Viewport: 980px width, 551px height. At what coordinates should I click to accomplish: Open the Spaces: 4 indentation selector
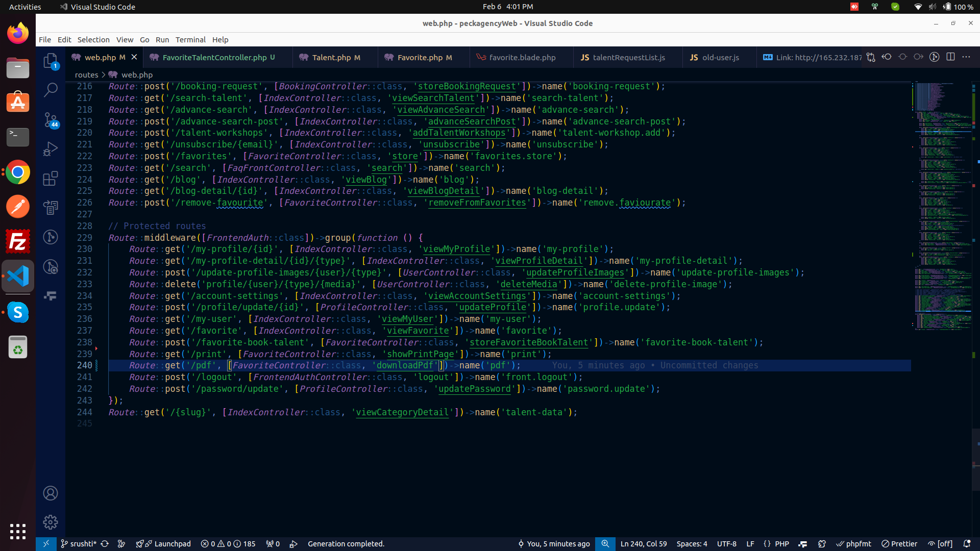pyautogui.click(x=692, y=544)
